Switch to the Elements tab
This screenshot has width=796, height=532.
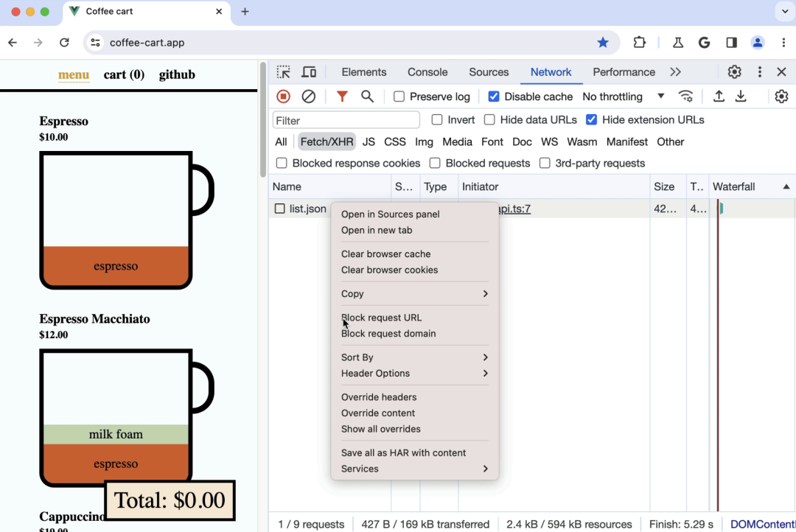(364, 72)
